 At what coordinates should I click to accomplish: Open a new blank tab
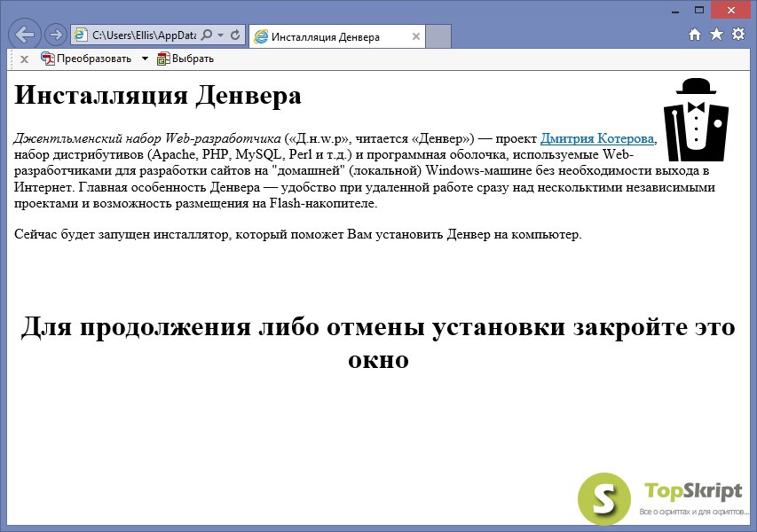(x=438, y=36)
